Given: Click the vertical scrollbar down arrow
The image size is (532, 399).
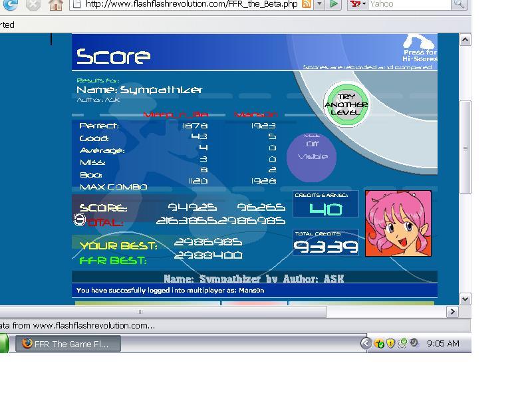Looking at the screenshot, I should [x=465, y=299].
